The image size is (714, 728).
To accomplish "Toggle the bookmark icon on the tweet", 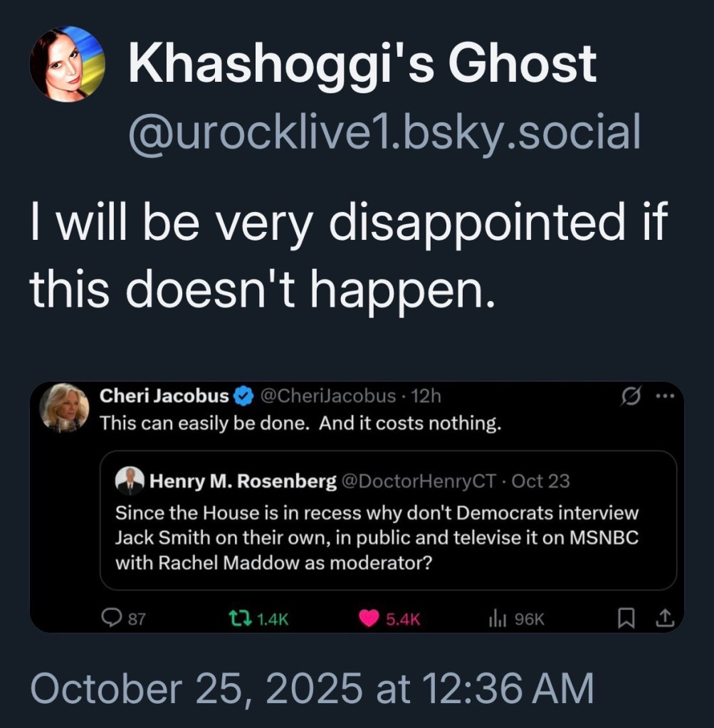I will (x=626, y=618).
